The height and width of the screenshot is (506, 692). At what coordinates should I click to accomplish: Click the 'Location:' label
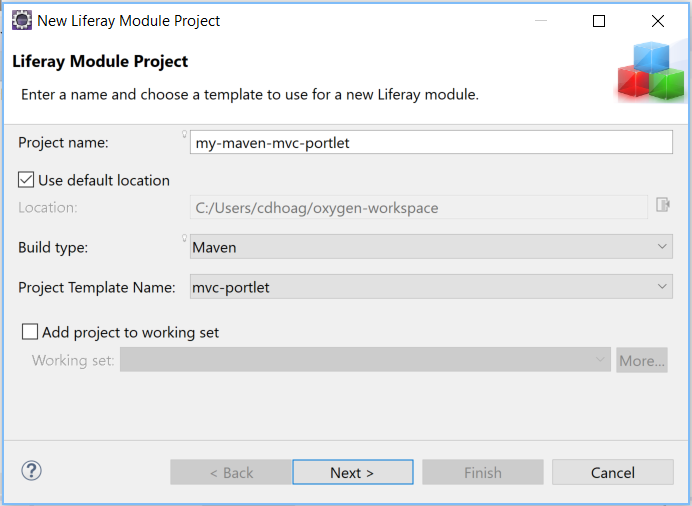pos(48,207)
